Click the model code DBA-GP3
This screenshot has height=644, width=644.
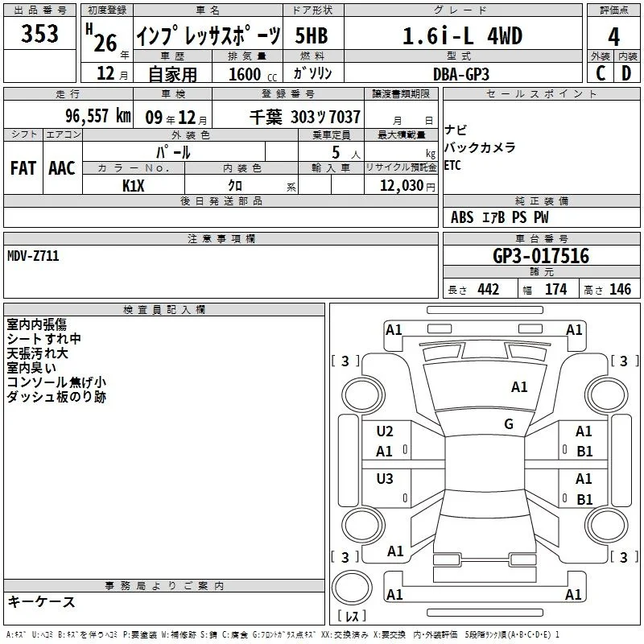click(461, 74)
